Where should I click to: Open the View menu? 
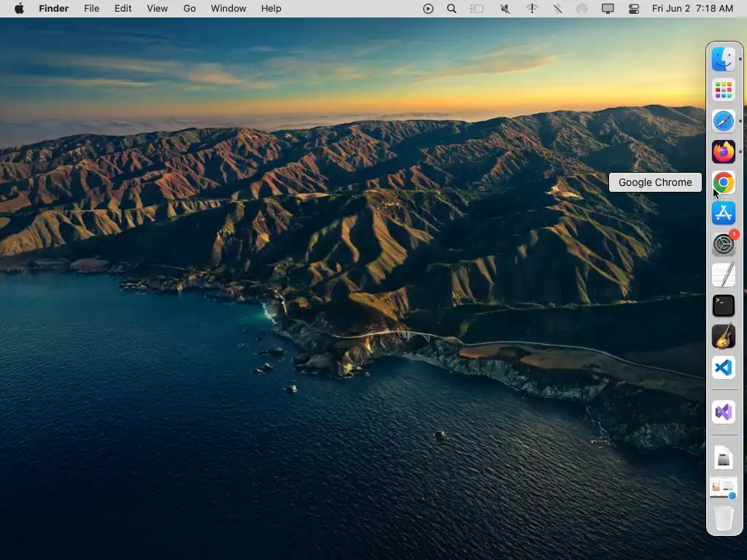(158, 9)
